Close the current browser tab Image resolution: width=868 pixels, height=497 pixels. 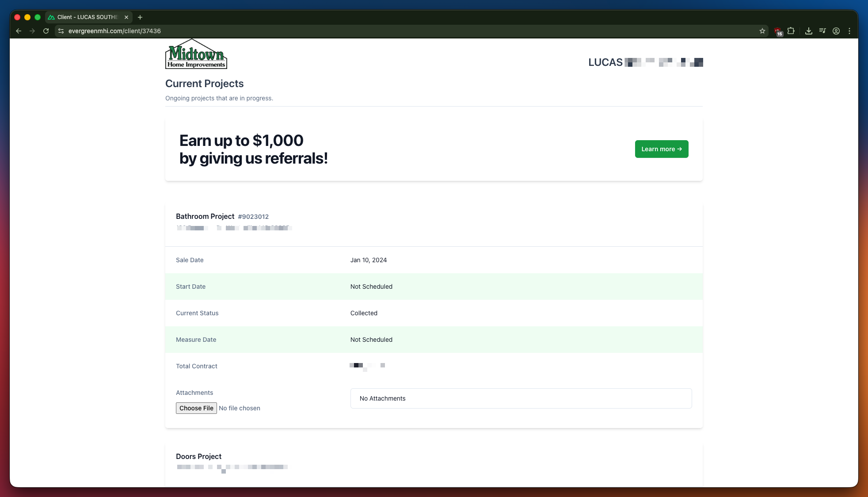[126, 17]
